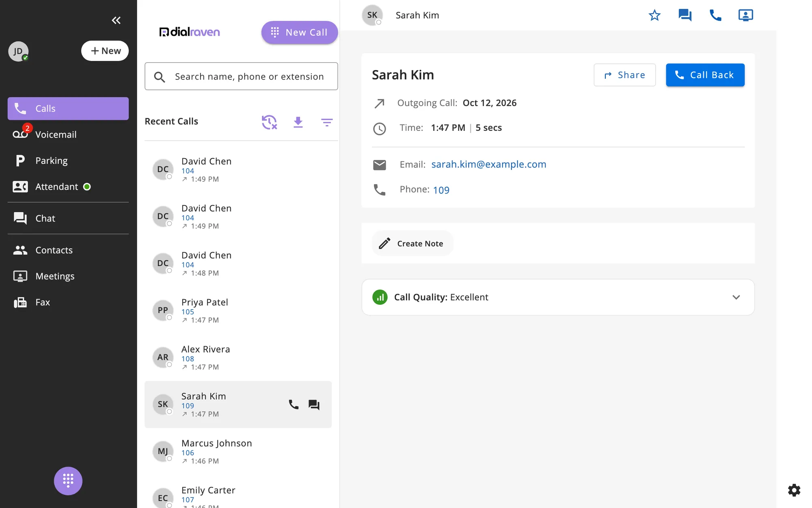812x508 pixels.
Task: Open chat icon in the header
Action: click(685, 15)
